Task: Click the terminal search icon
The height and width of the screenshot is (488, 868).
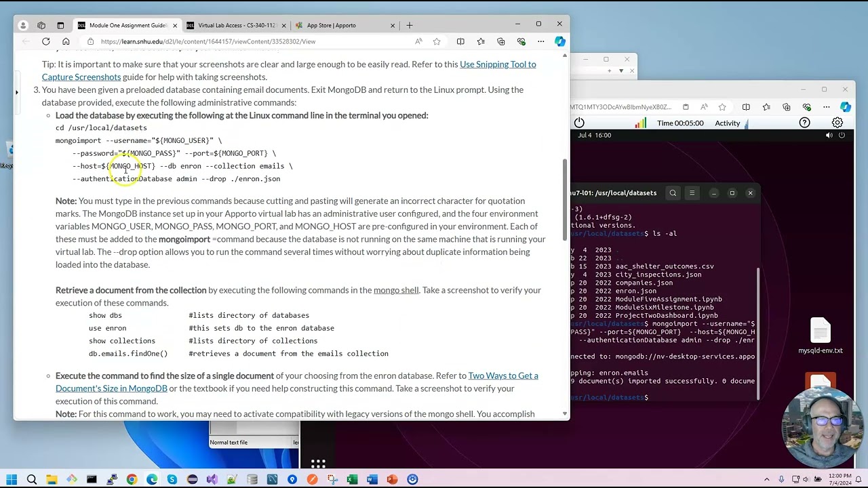Action: (673, 193)
